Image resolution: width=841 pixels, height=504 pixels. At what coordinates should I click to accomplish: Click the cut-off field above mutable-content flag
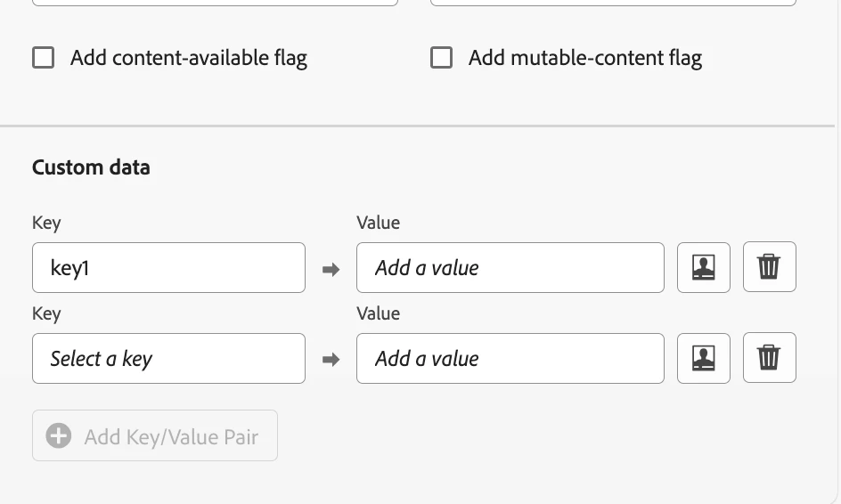(613, 3)
